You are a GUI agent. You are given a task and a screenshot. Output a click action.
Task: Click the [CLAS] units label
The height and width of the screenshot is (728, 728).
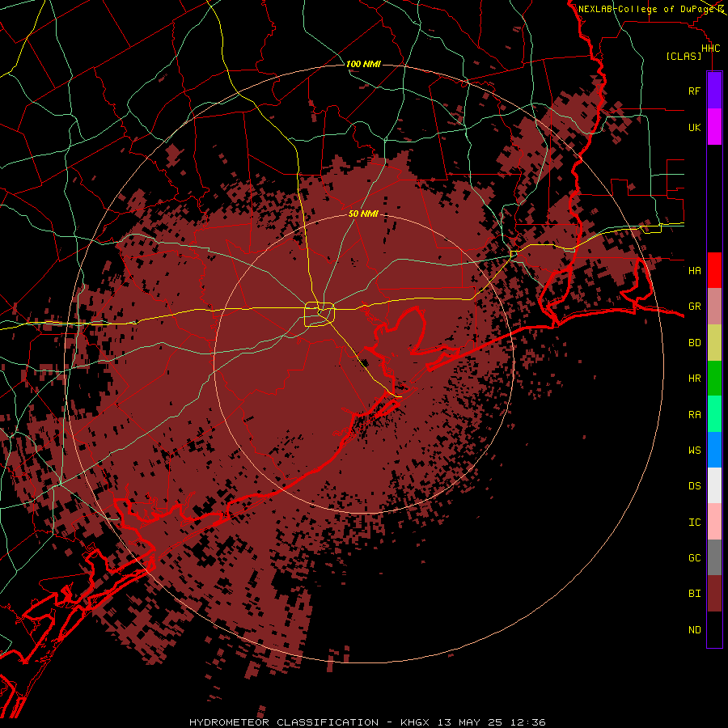click(684, 56)
